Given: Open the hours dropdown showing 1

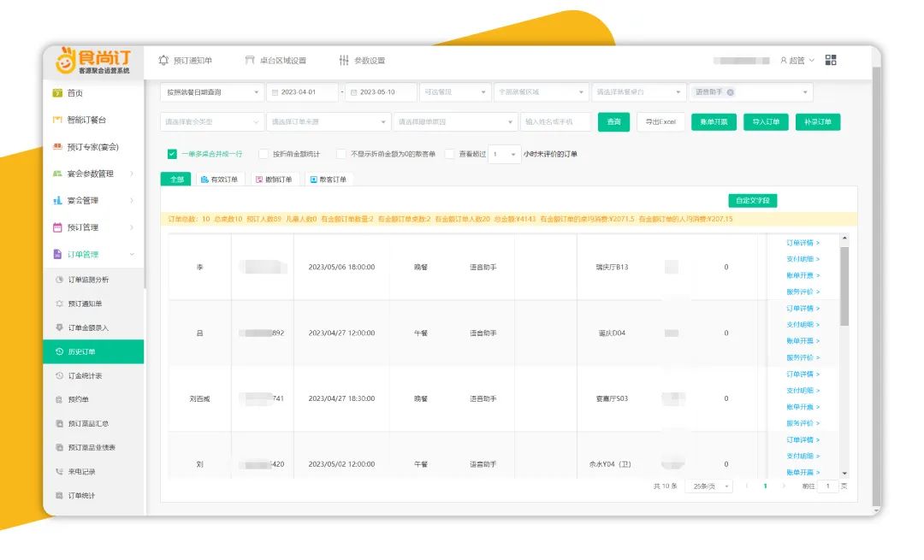Looking at the screenshot, I should point(505,154).
